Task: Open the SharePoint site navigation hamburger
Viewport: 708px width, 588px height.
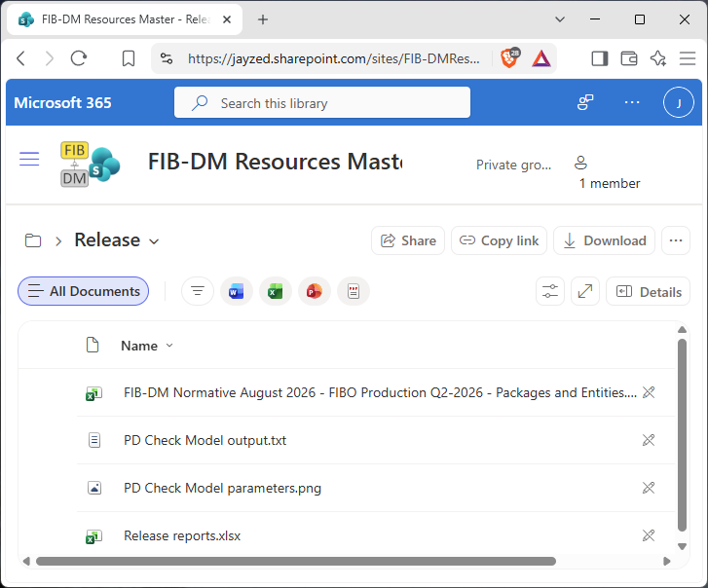Action: (x=29, y=159)
